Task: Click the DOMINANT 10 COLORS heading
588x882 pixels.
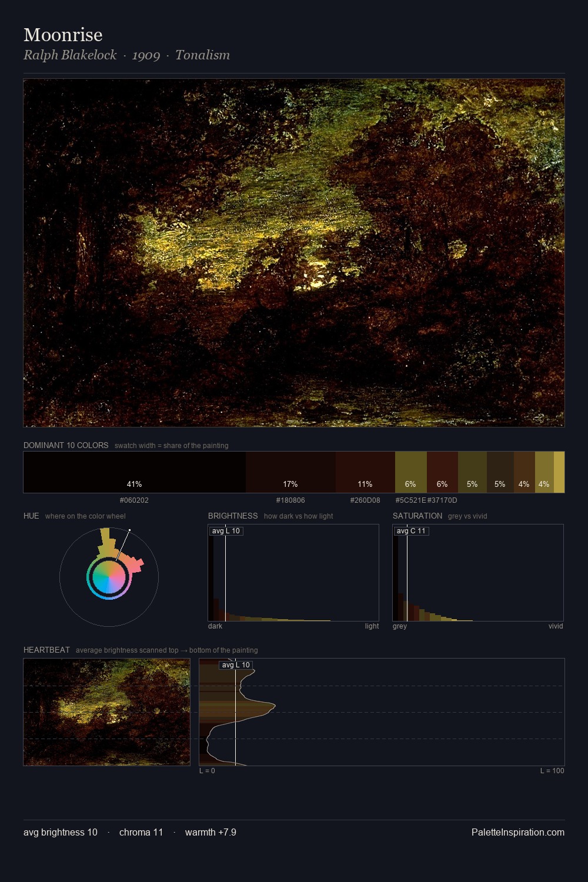Action: [x=66, y=445]
